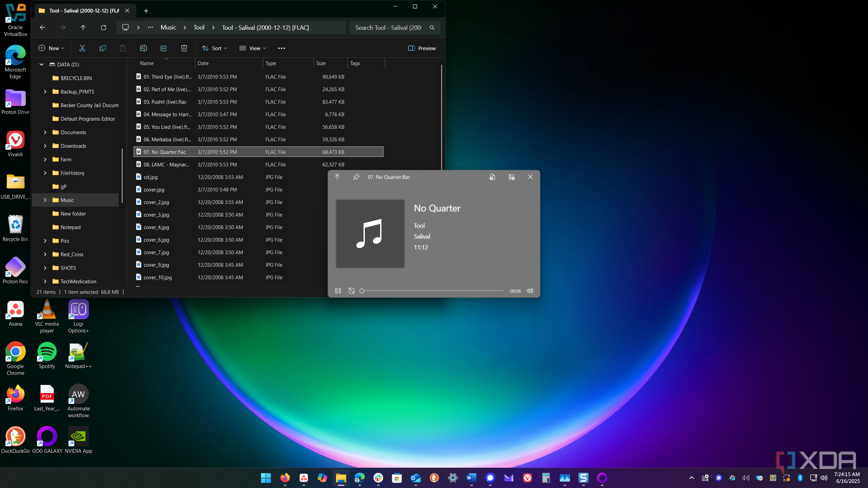Image resolution: width=868 pixels, height=488 pixels.
Task: Sort by the Type column header
Action: [288, 63]
